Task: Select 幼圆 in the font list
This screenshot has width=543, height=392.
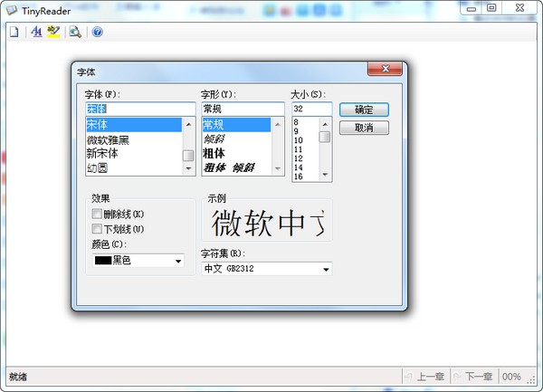Action: (134, 168)
